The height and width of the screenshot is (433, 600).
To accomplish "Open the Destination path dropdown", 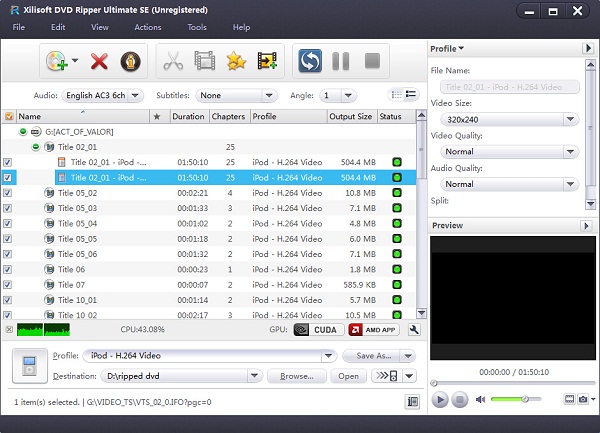I will [254, 376].
